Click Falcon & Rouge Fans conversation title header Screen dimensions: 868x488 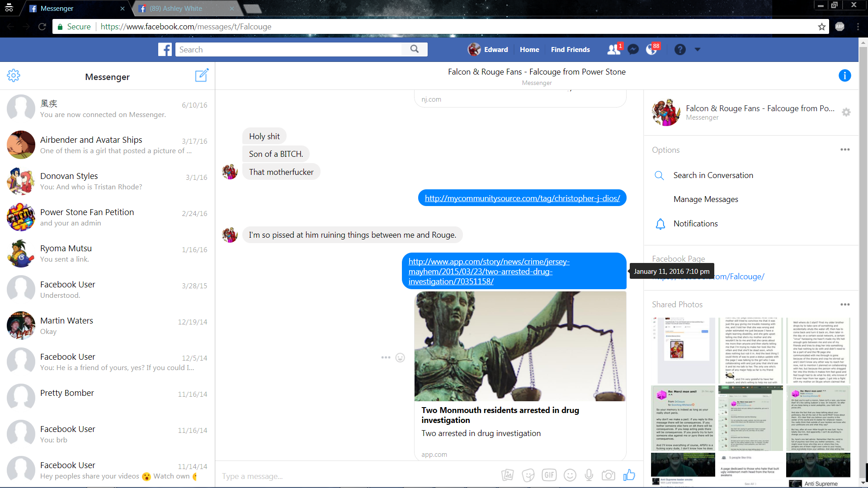coord(537,72)
